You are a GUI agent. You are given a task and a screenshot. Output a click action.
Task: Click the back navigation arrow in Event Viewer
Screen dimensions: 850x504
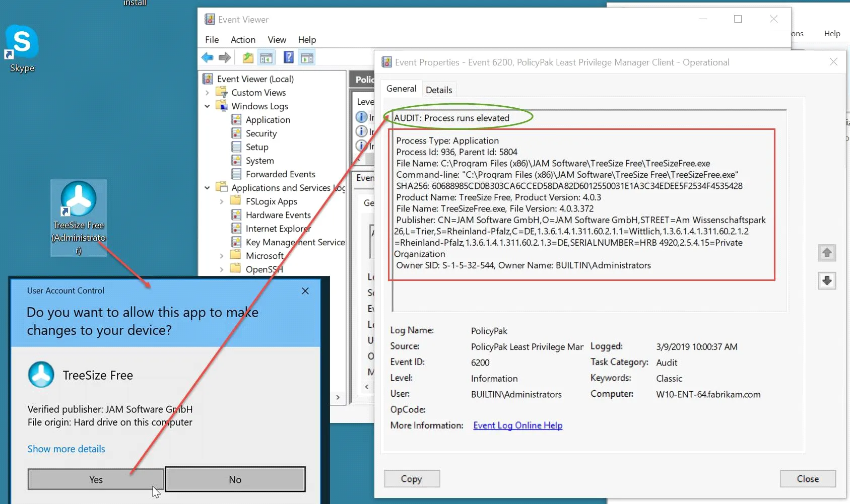click(207, 57)
